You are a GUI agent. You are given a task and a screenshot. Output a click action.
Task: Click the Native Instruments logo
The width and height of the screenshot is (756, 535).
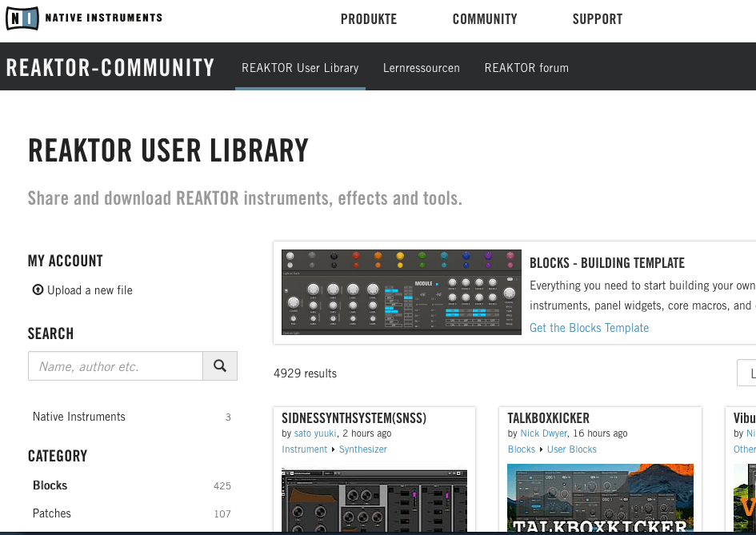click(83, 18)
